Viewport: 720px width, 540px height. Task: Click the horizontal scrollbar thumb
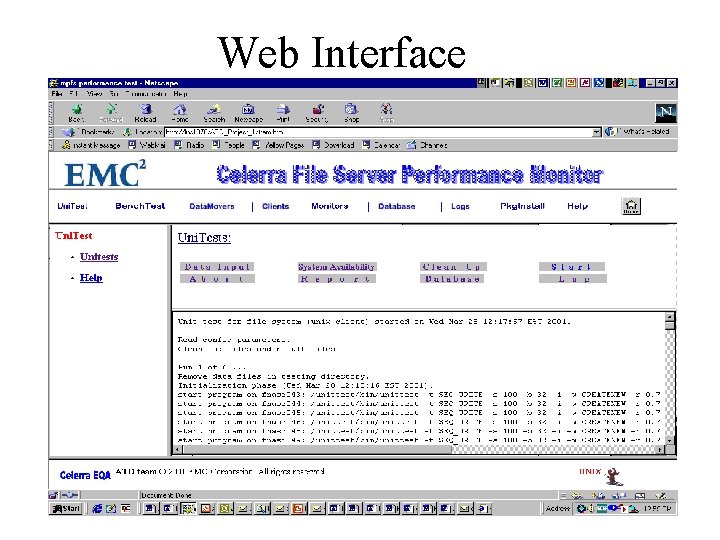(317, 450)
